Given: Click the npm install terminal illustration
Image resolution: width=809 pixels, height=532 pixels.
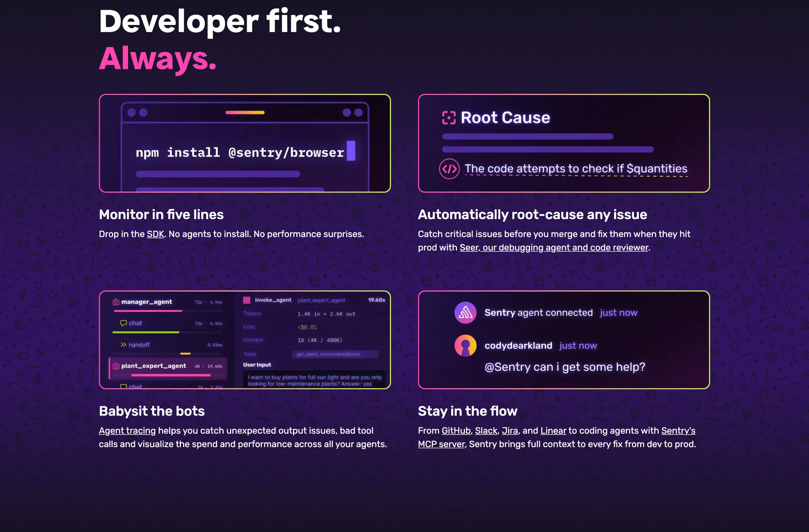Looking at the screenshot, I should [x=245, y=143].
